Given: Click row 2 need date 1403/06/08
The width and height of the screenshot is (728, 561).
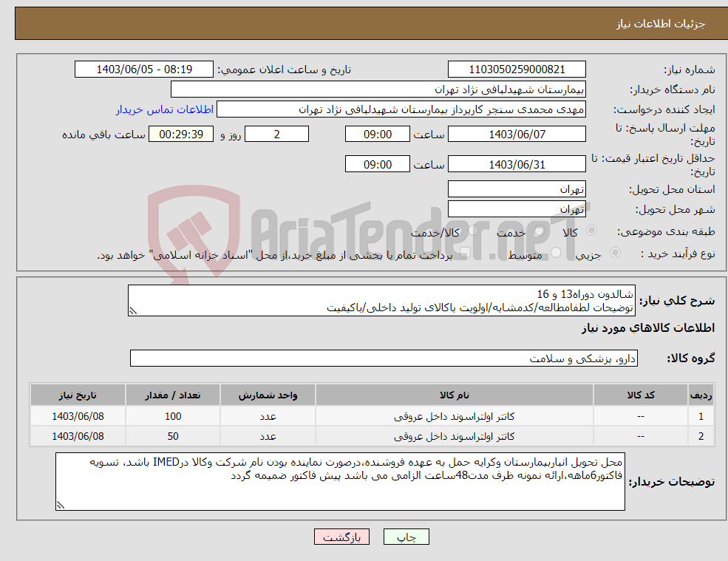Looking at the screenshot, I should pos(78,437).
